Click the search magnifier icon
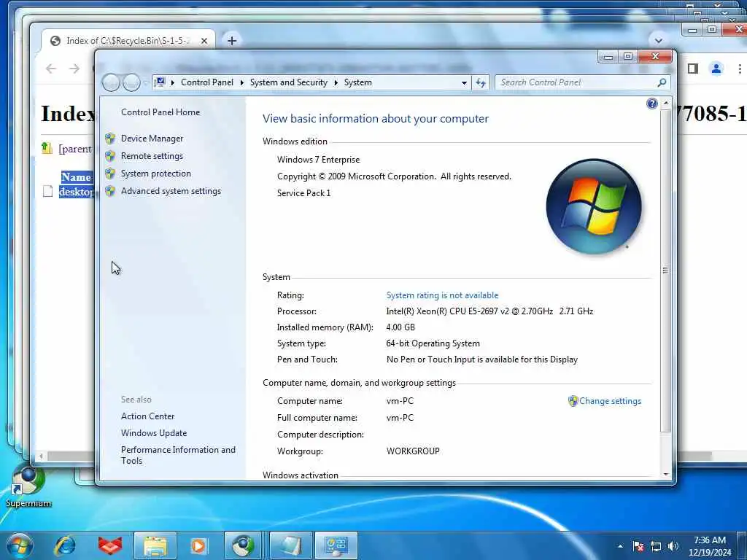 (x=662, y=82)
